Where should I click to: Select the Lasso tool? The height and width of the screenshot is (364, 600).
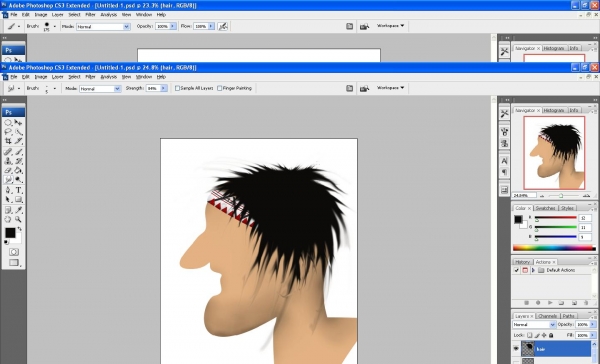point(8,132)
